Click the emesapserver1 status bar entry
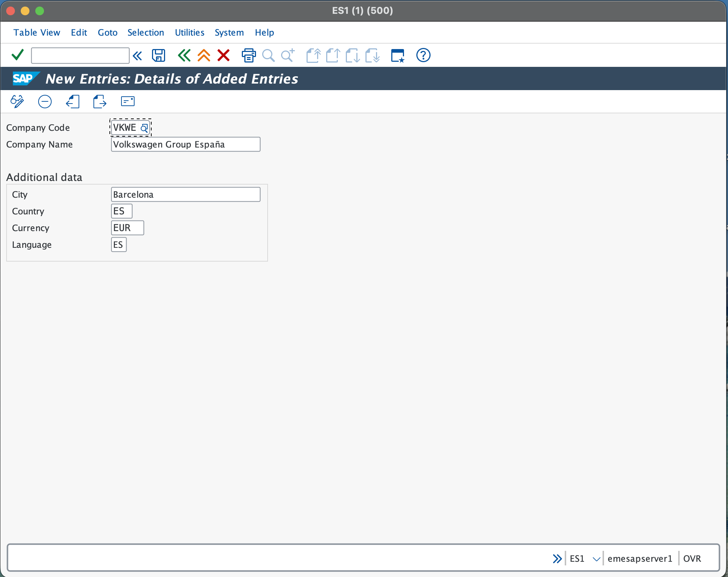 click(640, 558)
